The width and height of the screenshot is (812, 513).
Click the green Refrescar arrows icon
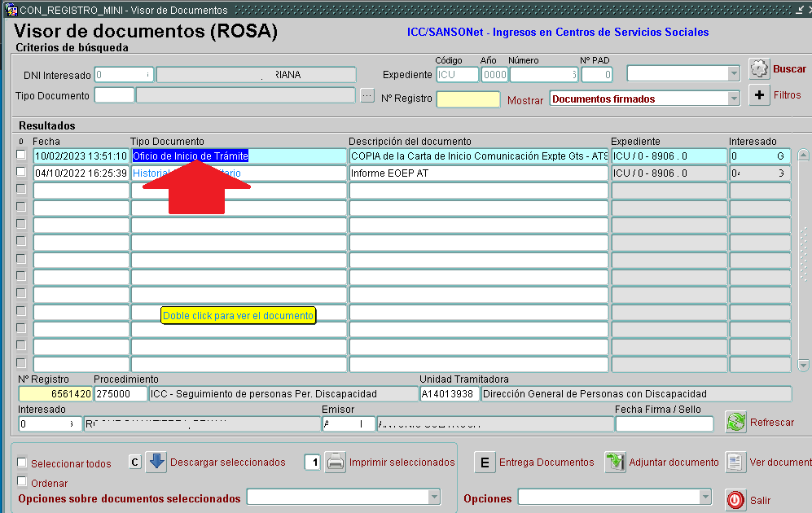[x=736, y=423]
